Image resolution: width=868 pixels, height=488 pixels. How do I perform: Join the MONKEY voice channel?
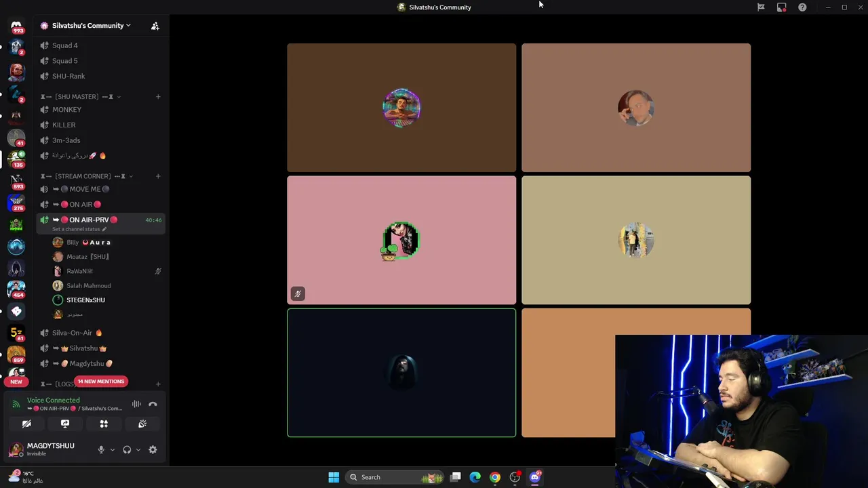[100, 110]
